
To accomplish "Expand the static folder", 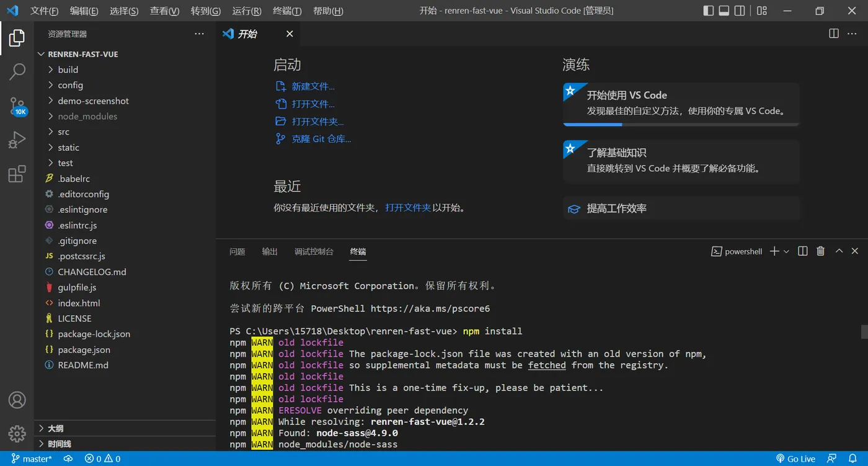I will (x=125, y=148).
